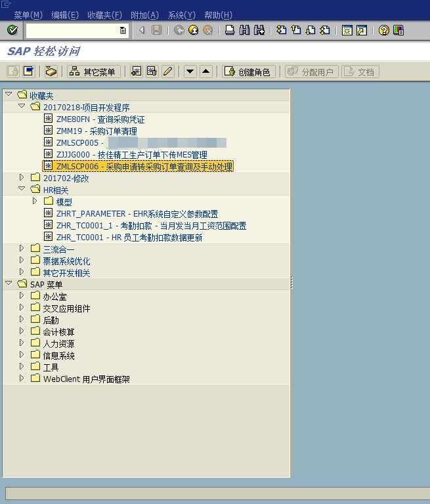
Task: Click the Print icon
Action: (x=230, y=30)
